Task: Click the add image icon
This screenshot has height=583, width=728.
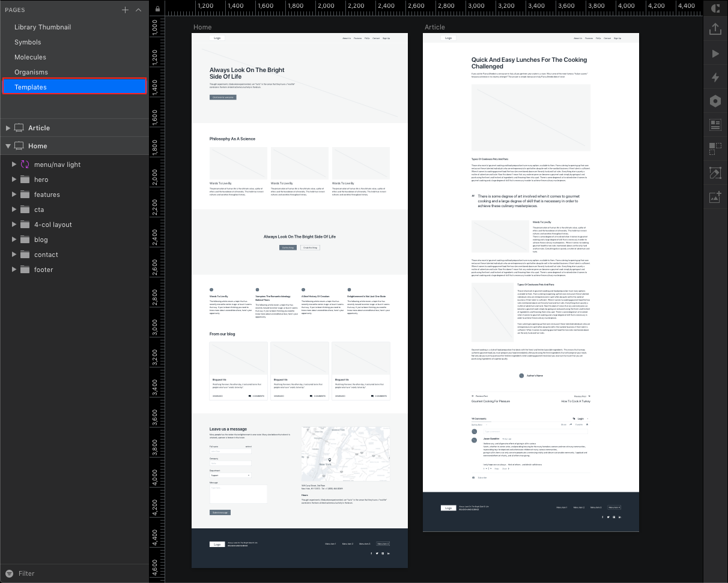Action: click(715, 197)
